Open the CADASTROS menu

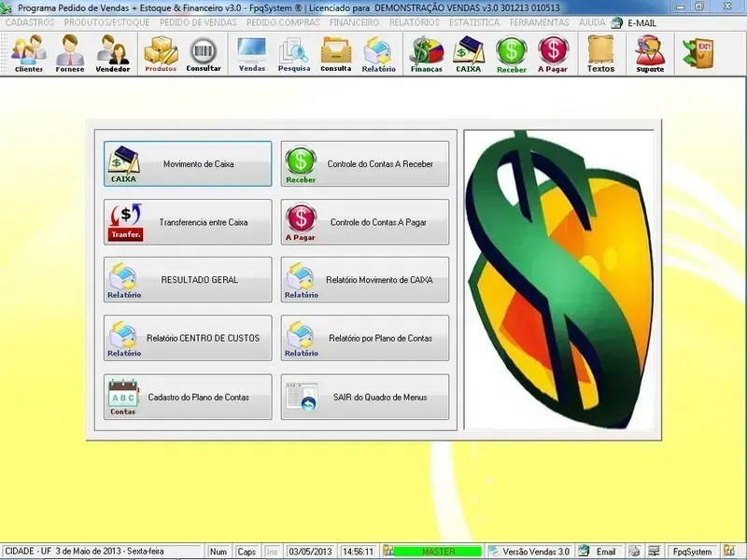coord(30,21)
